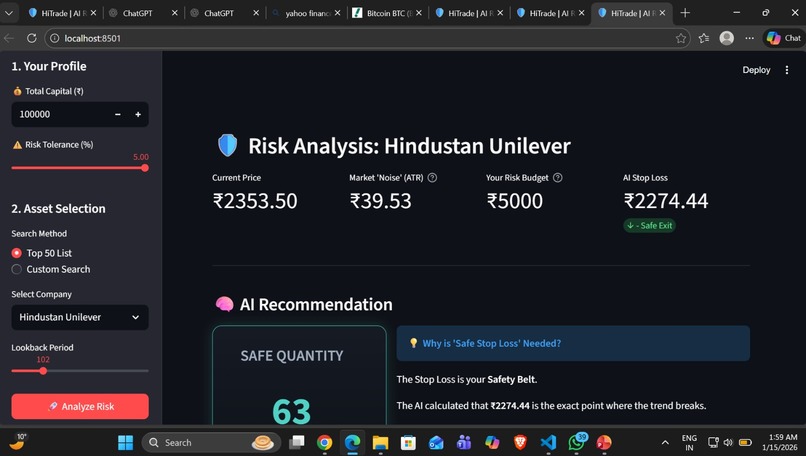Viewport: 806px width, 456px height.
Task: Open Microsoft Edge from the taskbar
Action: click(352, 443)
